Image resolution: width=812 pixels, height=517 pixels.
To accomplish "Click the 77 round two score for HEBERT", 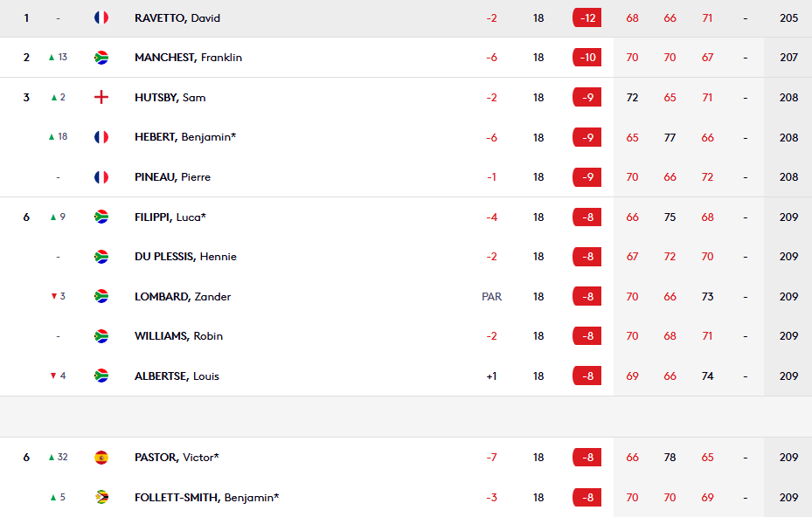I will 670,138.
